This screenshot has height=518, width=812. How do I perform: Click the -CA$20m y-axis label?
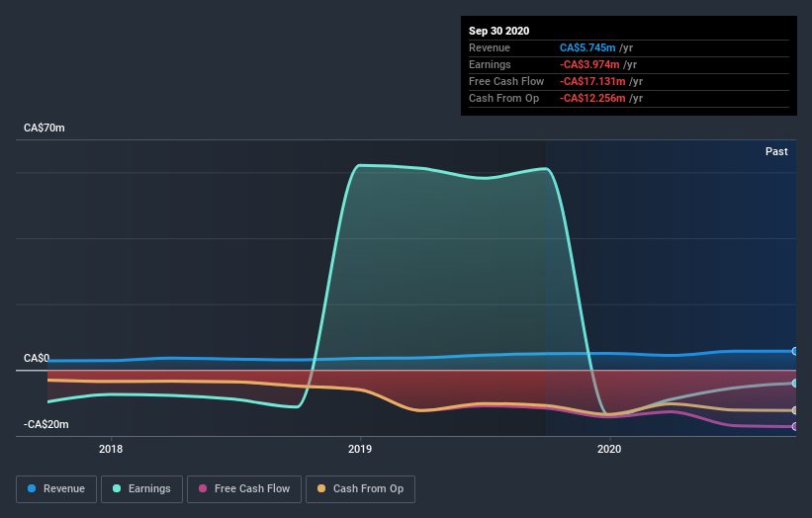(x=45, y=424)
